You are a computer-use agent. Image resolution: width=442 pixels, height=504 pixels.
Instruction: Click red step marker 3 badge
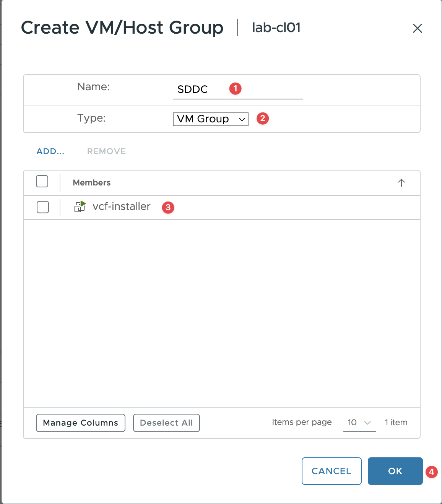[168, 208]
